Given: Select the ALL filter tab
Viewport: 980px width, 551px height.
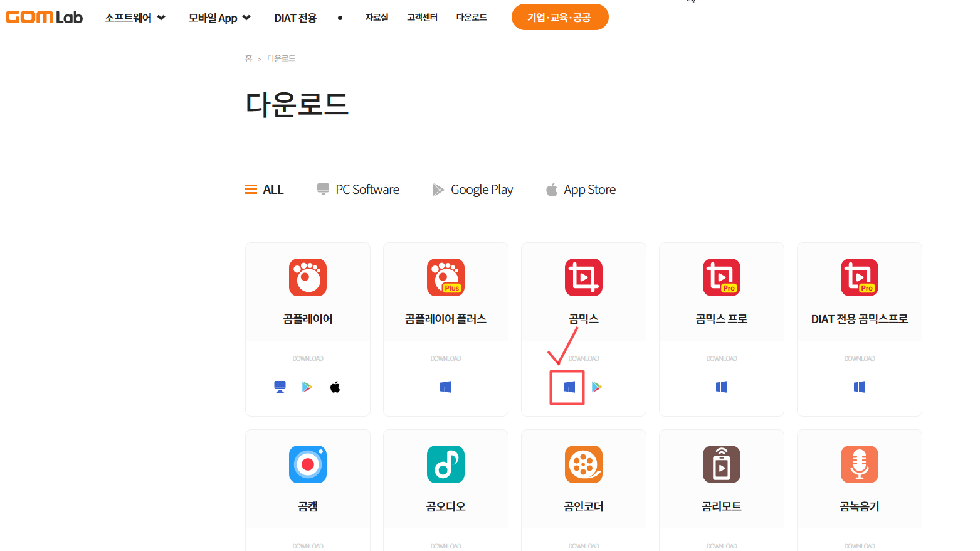Looking at the screenshot, I should (x=264, y=190).
